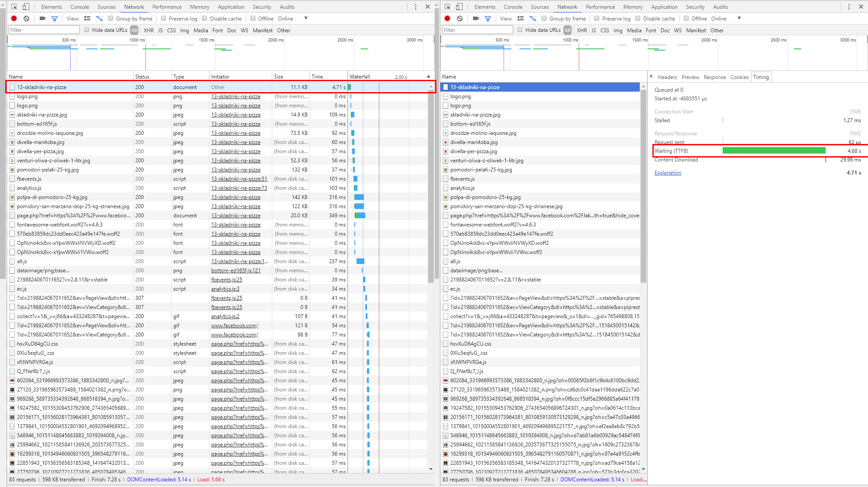Screen dimensions: 868x487
Task: Open the three-dot DevTools menu in left panel
Action: click(x=415, y=7)
